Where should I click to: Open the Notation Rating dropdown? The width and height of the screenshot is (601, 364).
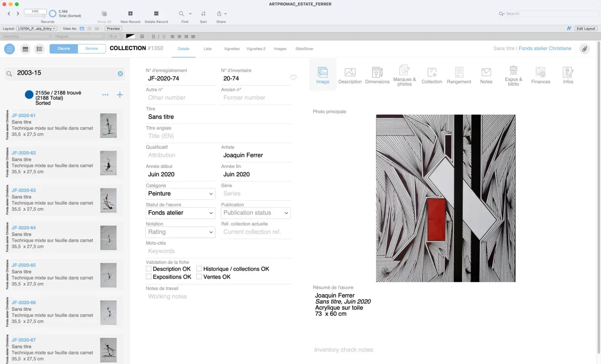(180, 232)
